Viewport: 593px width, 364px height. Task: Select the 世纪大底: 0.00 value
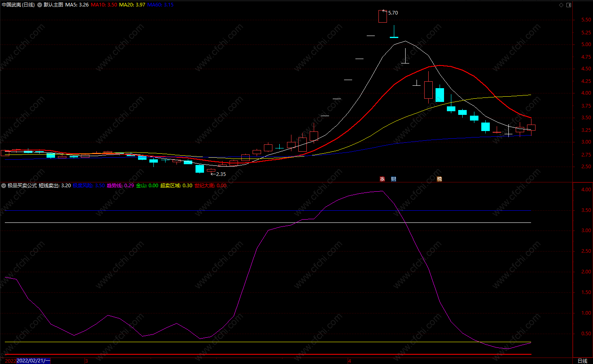pos(210,186)
